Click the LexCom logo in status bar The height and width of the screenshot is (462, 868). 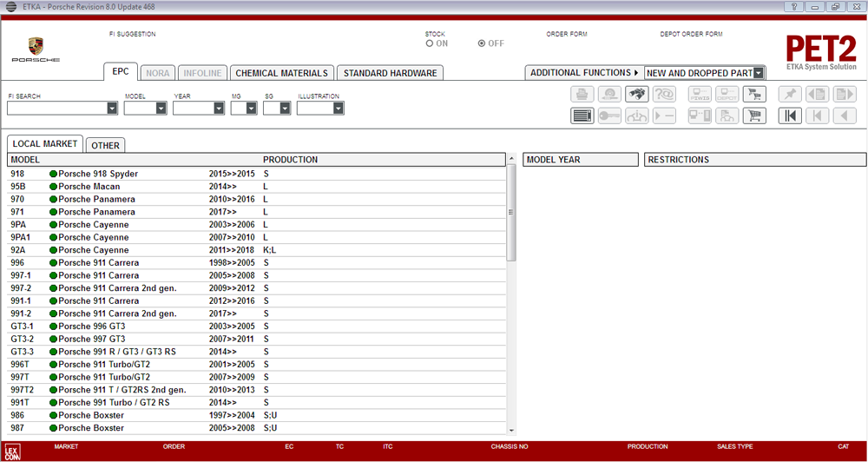click(12, 451)
